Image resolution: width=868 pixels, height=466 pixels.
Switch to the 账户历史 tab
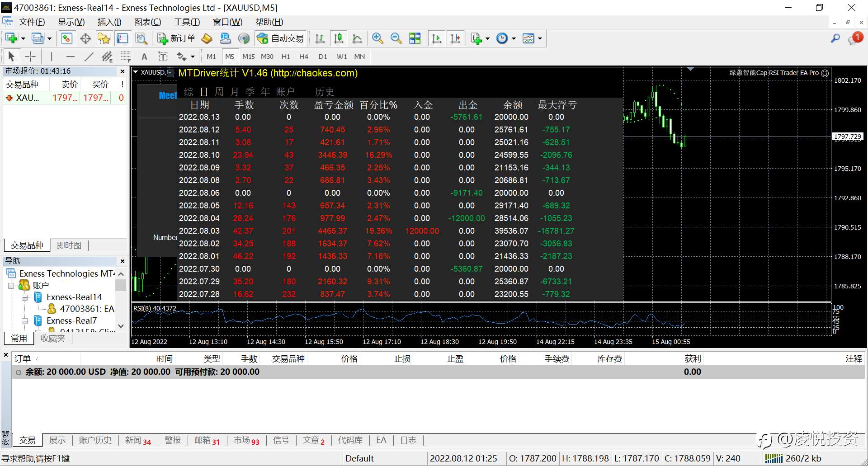[95, 440]
